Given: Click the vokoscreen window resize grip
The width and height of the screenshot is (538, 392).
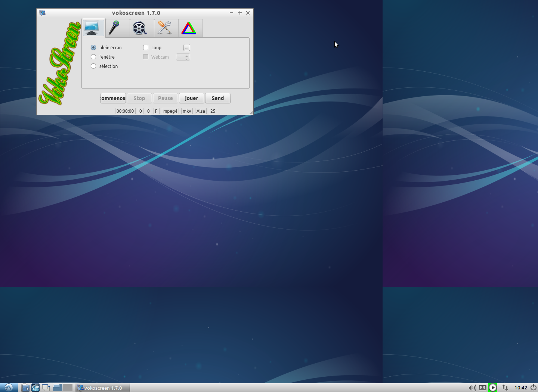Looking at the screenshot, I should [x=251, y=112].
